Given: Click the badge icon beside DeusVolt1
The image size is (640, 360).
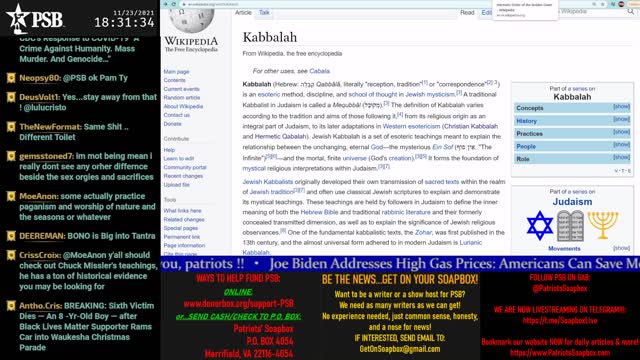Looking at the screenshot, I should [x=11, y=97].
